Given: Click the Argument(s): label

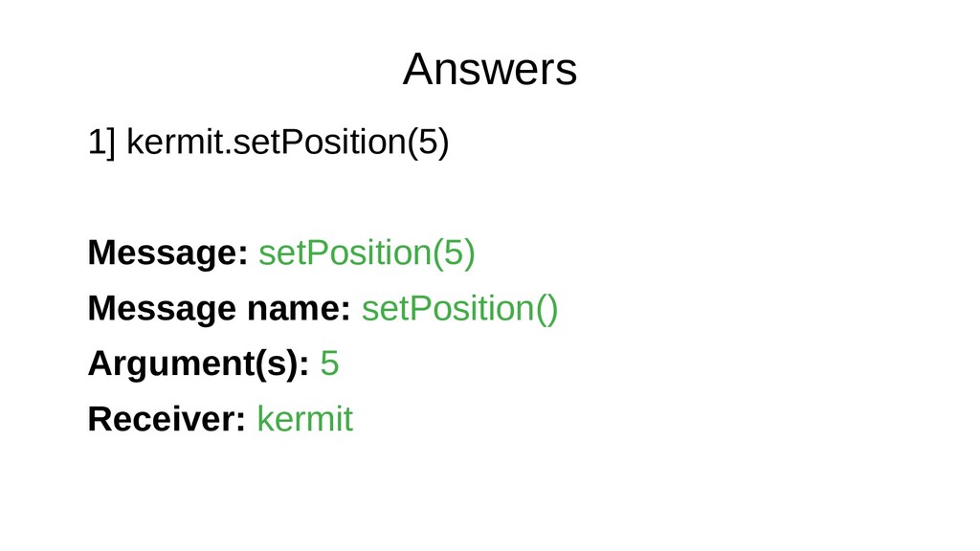Looking at the screenshot, I should click(199, 364).
